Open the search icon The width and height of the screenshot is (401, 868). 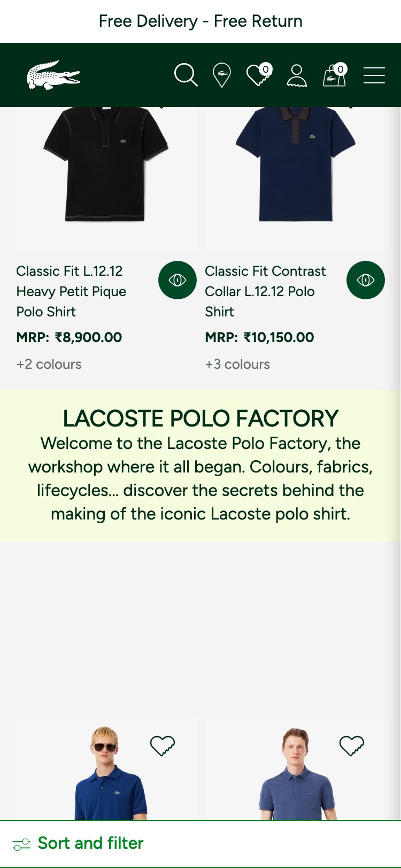186,75
